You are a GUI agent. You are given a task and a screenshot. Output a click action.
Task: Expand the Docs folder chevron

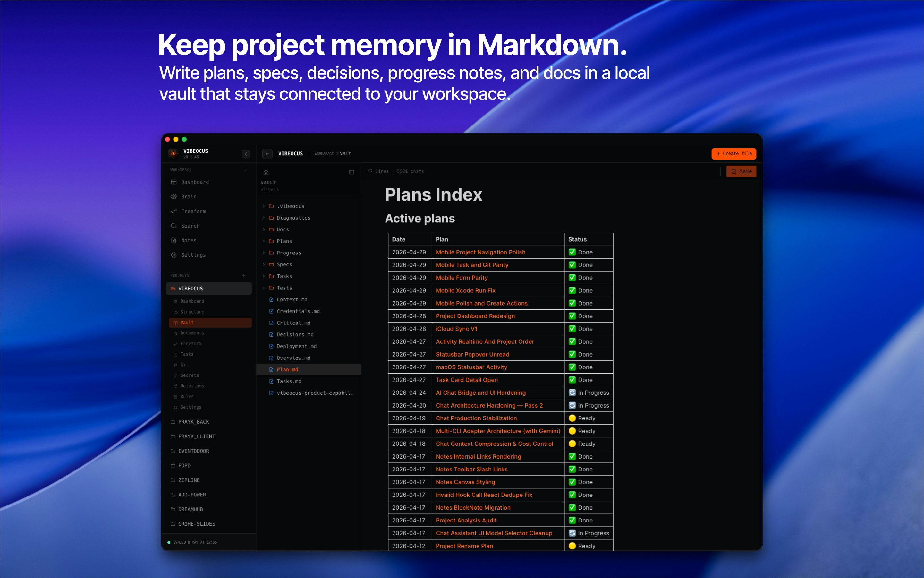pyautogui.click(x=263, y=229)
